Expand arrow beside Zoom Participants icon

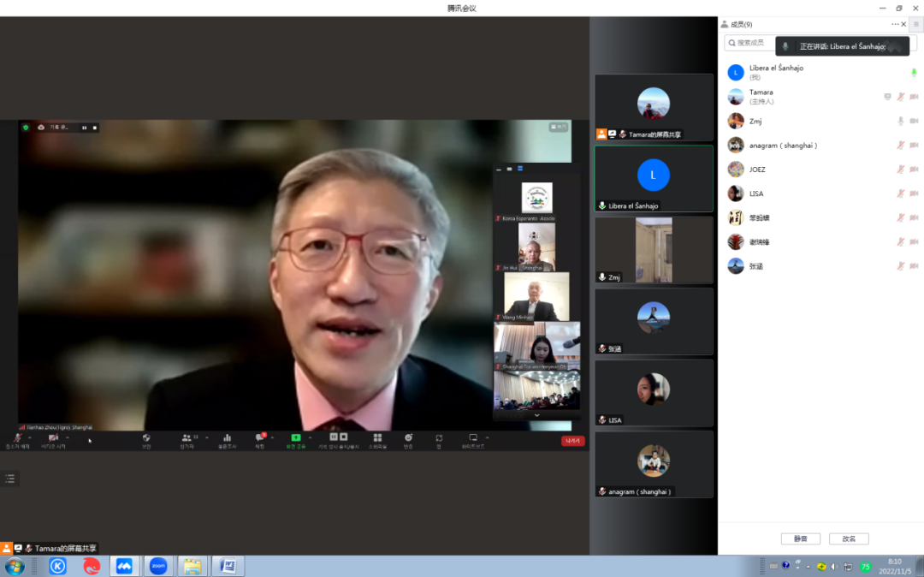pyautogui.click(x=207, y=437)
